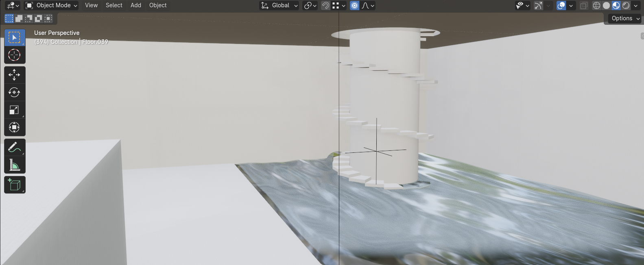Viewport: 644px width, 265px height.
Task: Toggle viewport gizmos display
Action: click(x=538, y=5)
